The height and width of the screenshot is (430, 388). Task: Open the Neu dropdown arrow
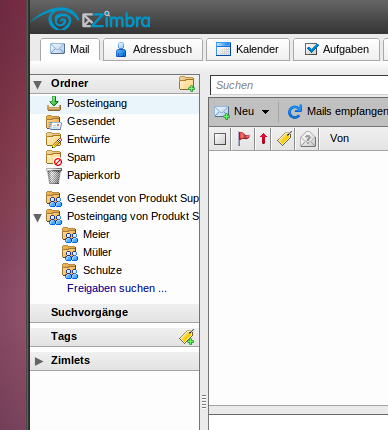pyautogui.click(x=265, y=112)
